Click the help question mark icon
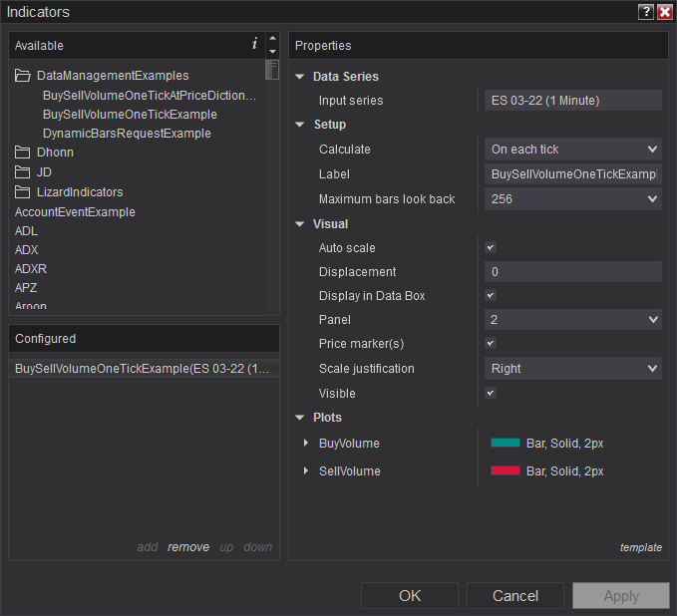 (x=646, y=12)
